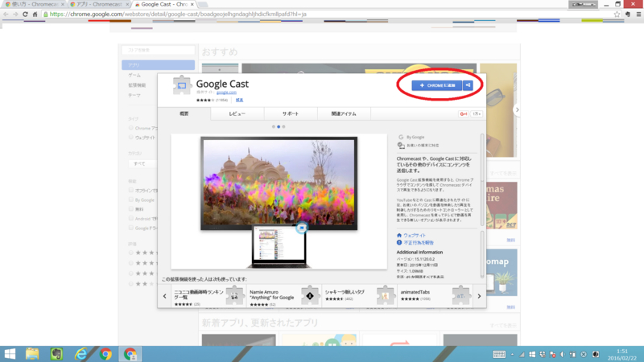Check the Android filter checkbox
This screenshot has height=362, width=644.
click(x=131, y=218)
